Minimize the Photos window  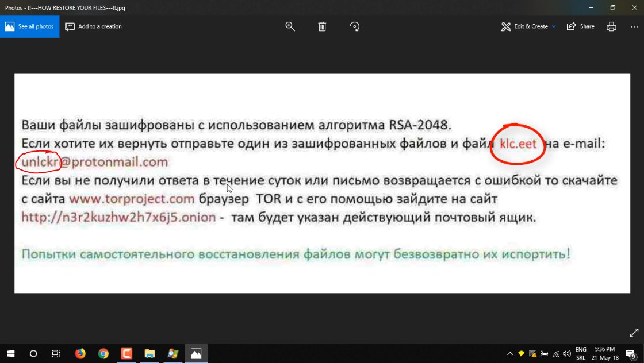click(591, 7)
